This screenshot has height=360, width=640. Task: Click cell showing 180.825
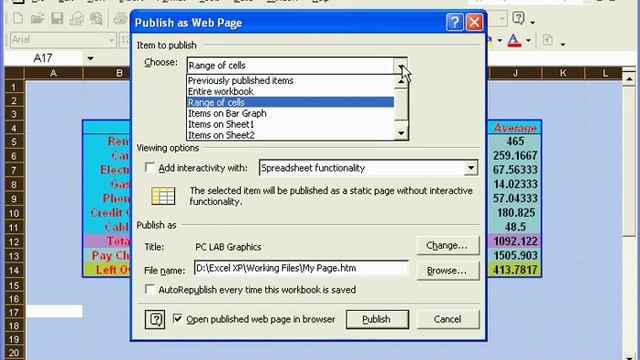515,213
